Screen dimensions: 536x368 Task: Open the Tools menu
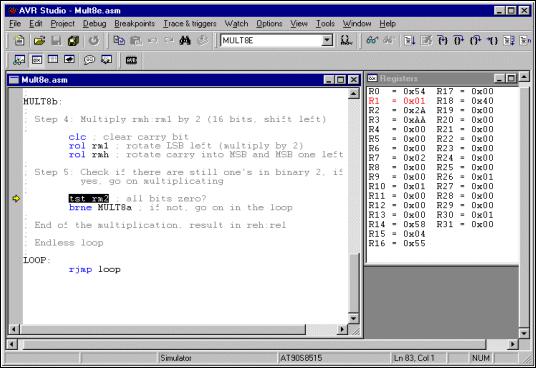point(325,24)
